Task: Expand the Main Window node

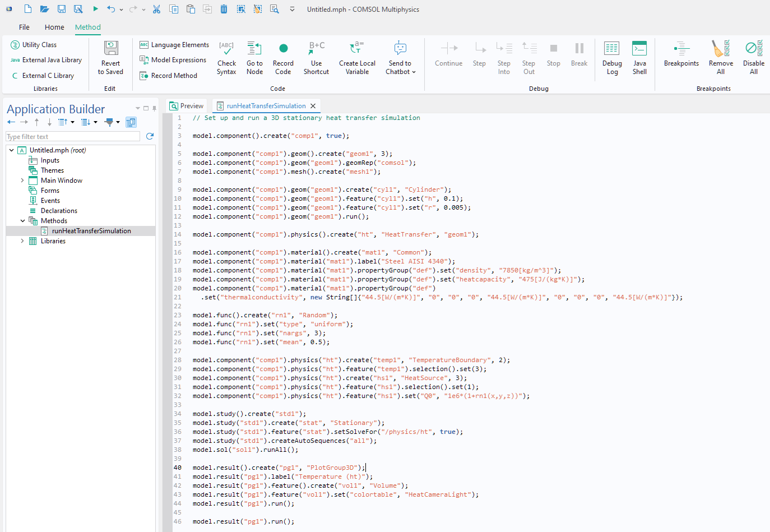Action: coord(22,181)
